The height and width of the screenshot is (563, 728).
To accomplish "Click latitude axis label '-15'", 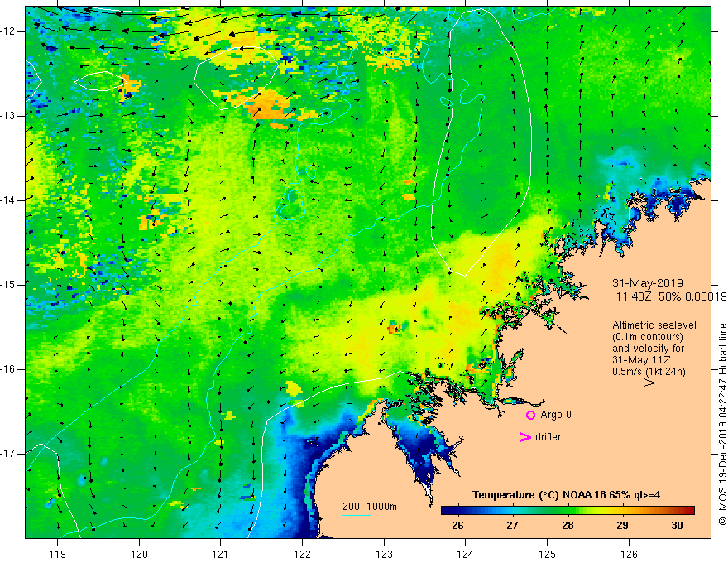I will pos(8,285).
